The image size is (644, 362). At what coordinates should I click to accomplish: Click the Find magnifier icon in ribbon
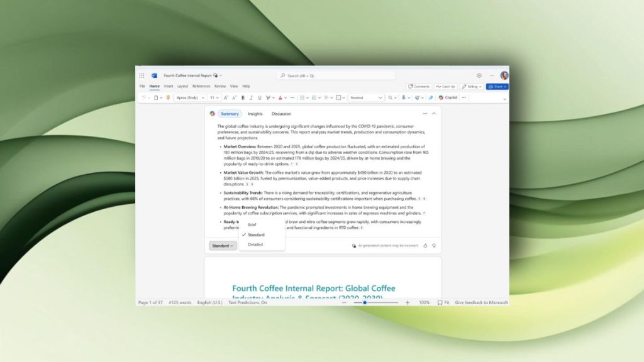coord(390,97)
